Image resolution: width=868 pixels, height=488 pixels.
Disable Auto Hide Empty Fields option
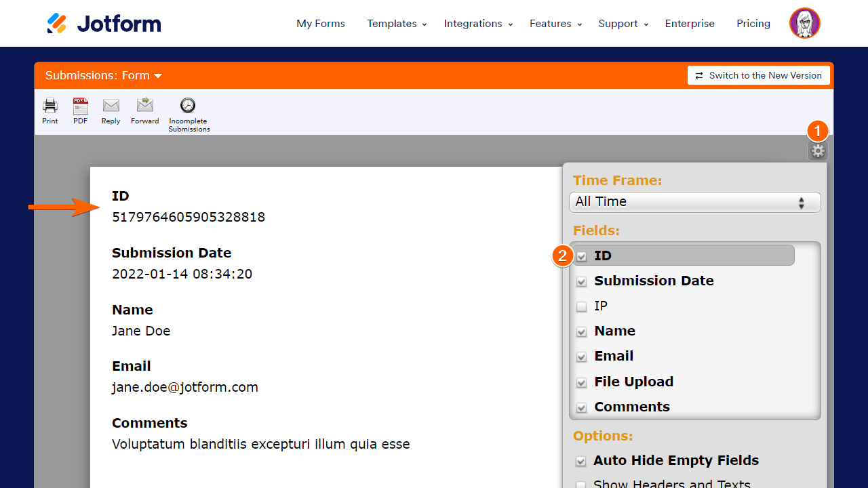(x=581, y=461)
